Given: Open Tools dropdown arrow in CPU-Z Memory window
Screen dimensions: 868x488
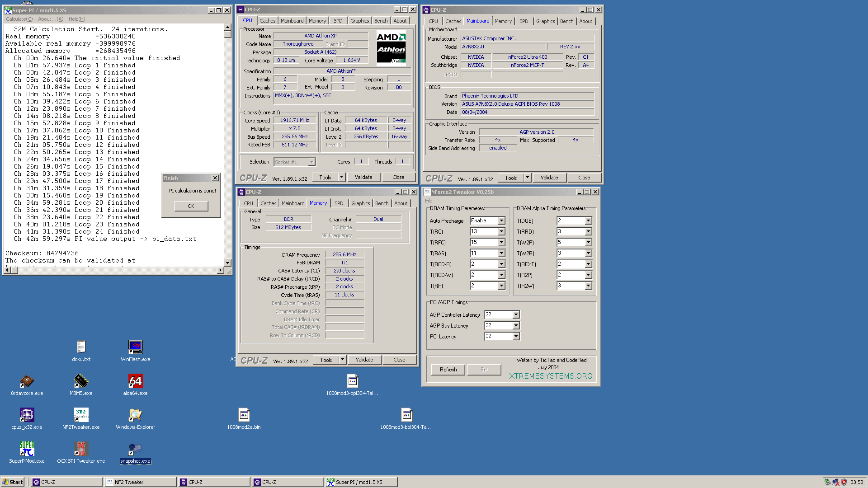Looking at the screenshot, I should [343, 360].
